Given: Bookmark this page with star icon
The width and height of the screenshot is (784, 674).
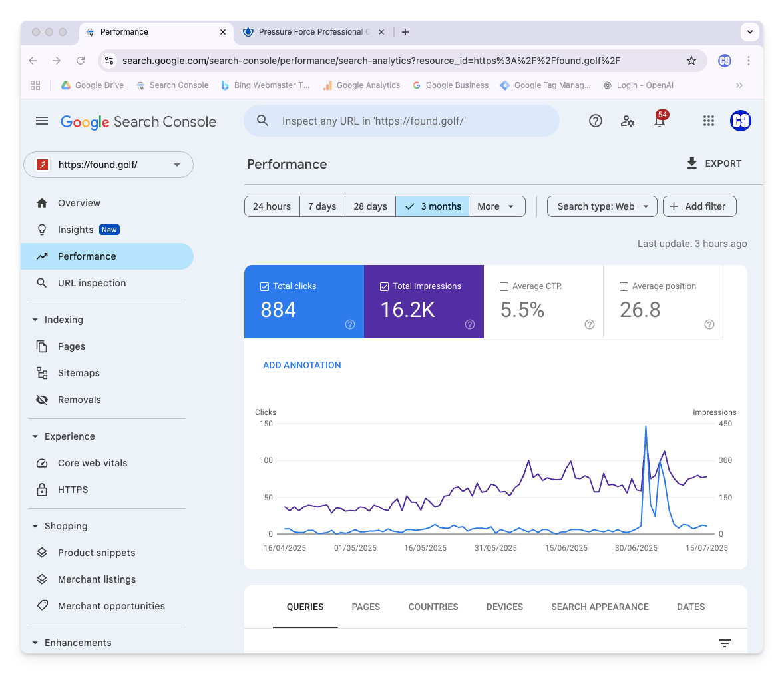Looking at the screenshot, I should pos(691,61).
